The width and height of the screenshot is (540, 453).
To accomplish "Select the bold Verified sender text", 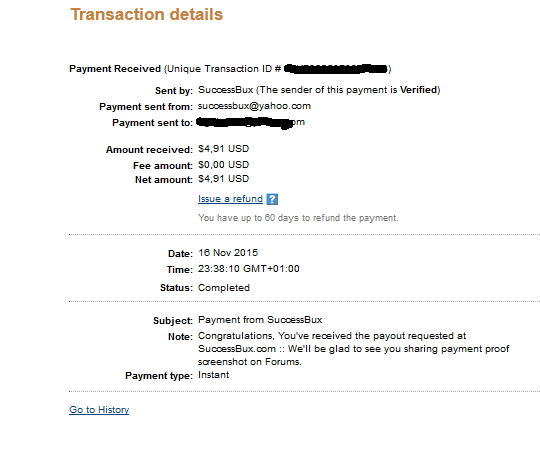I will click(x=418, y=90).
